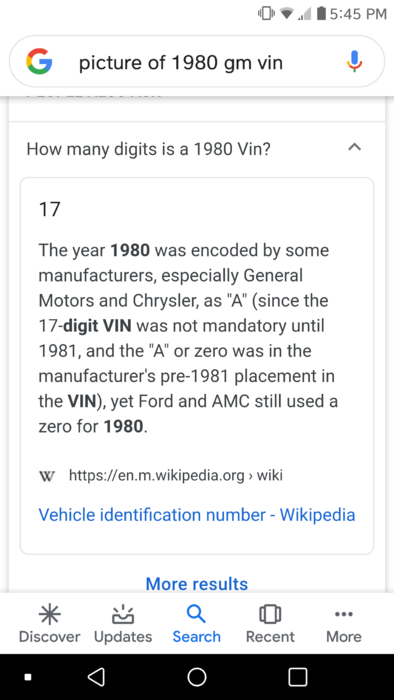The image size is (394, 700).
Task: Tap the Wikipedia W favicon
Action: click(x=47, y=476)
